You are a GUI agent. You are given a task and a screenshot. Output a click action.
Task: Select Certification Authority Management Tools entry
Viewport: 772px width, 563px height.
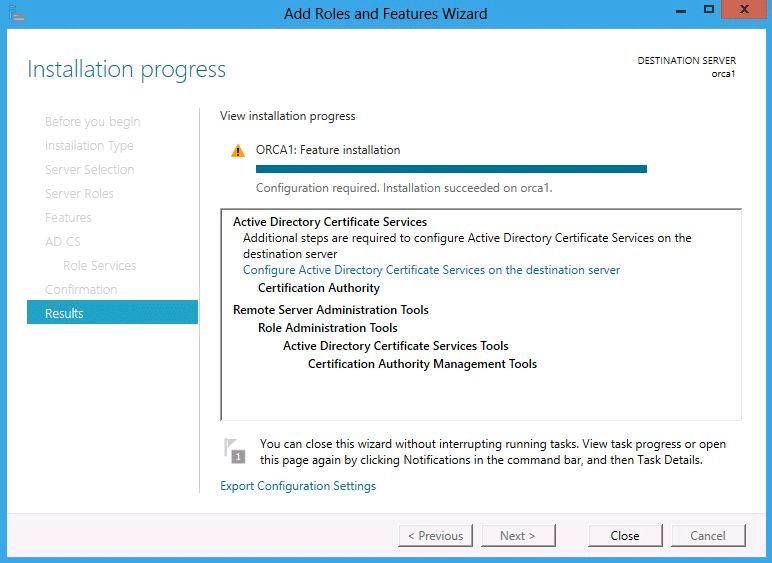click(422, 364)
